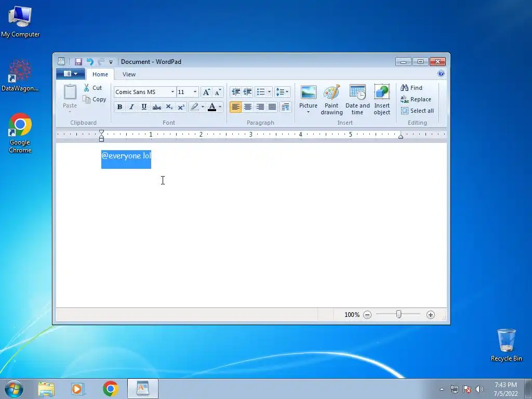This screenshot has width=532, height=399.
Task: Click the zoom slider handle
Action: pos(399,314)
